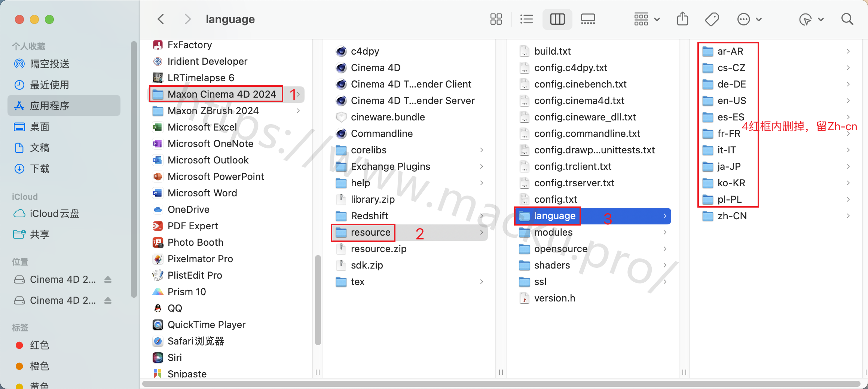The height and width of the screenshot is (389, 868).
Task: Select version.h file
Action: pyautogui.click(x=593, y=298)
